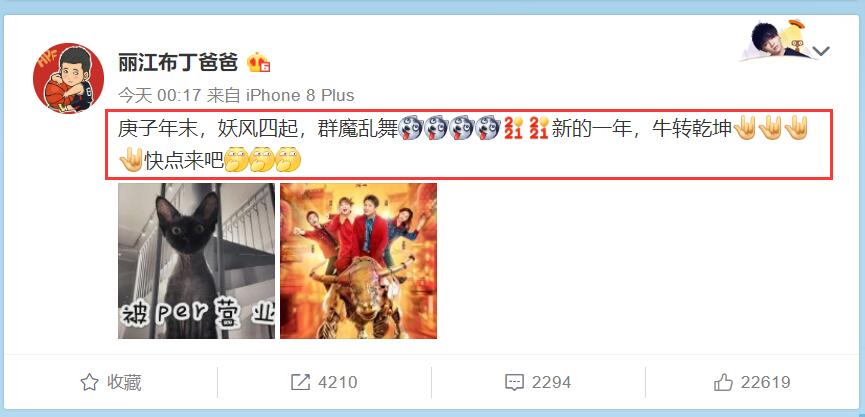Click the star favorite icon
Screen dimensions: 865x417
[89, 382]
